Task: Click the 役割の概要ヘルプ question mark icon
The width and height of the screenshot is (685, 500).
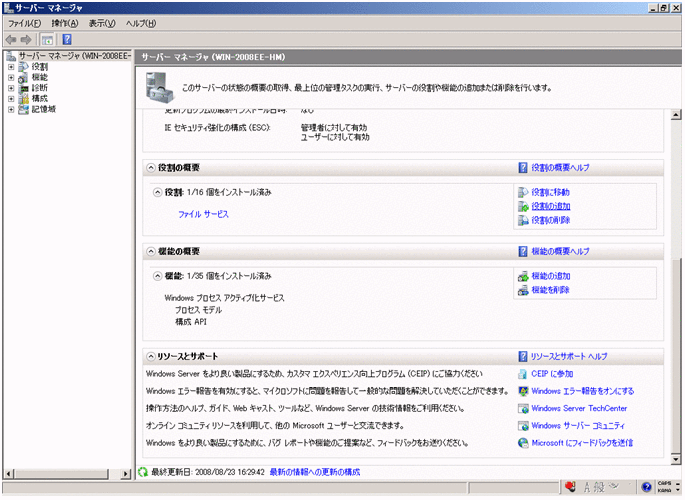Action: 523,168
